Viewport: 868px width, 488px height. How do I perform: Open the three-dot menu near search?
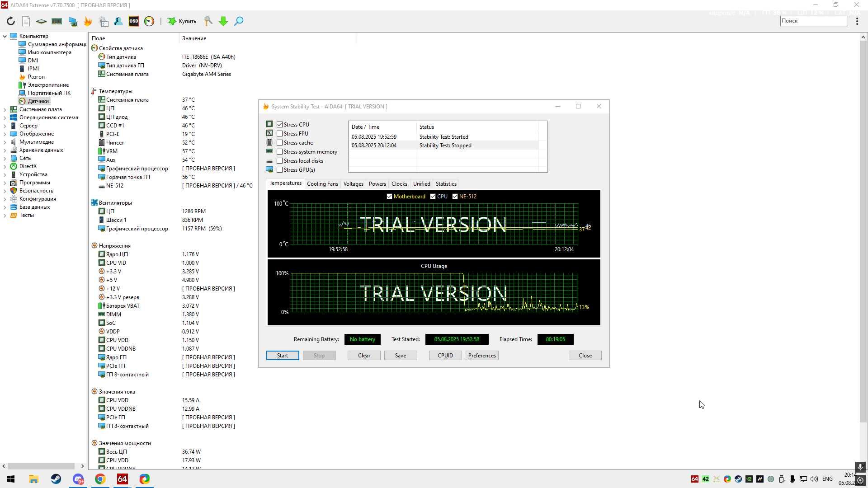click(857, 21)
